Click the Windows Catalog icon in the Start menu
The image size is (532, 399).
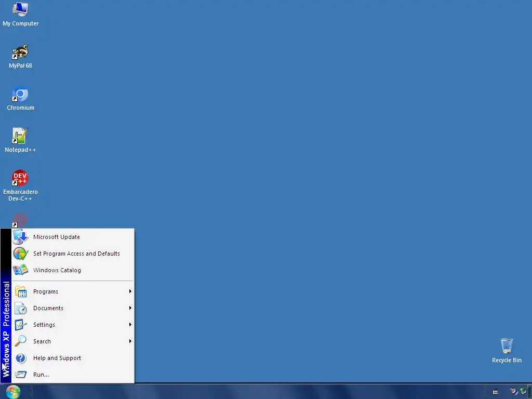20,270
